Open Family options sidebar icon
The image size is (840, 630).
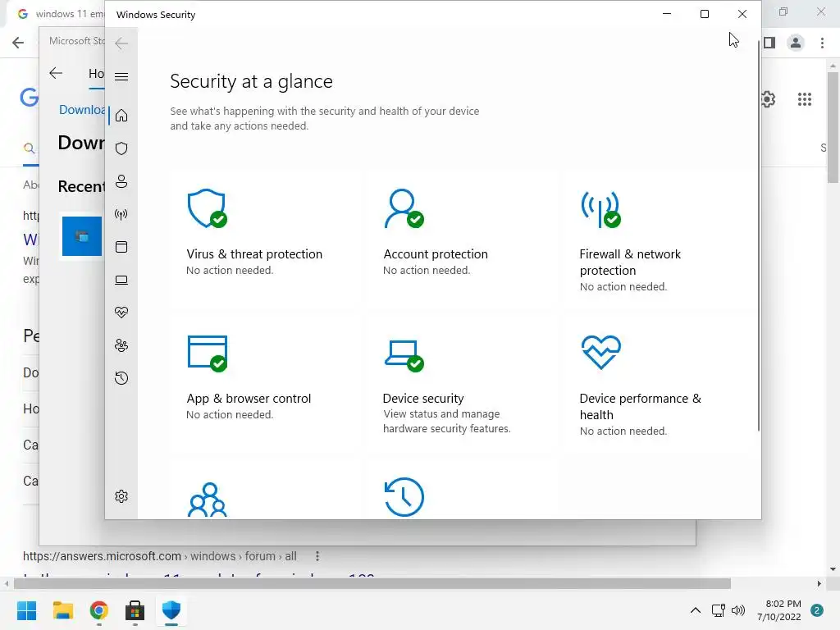121,345
